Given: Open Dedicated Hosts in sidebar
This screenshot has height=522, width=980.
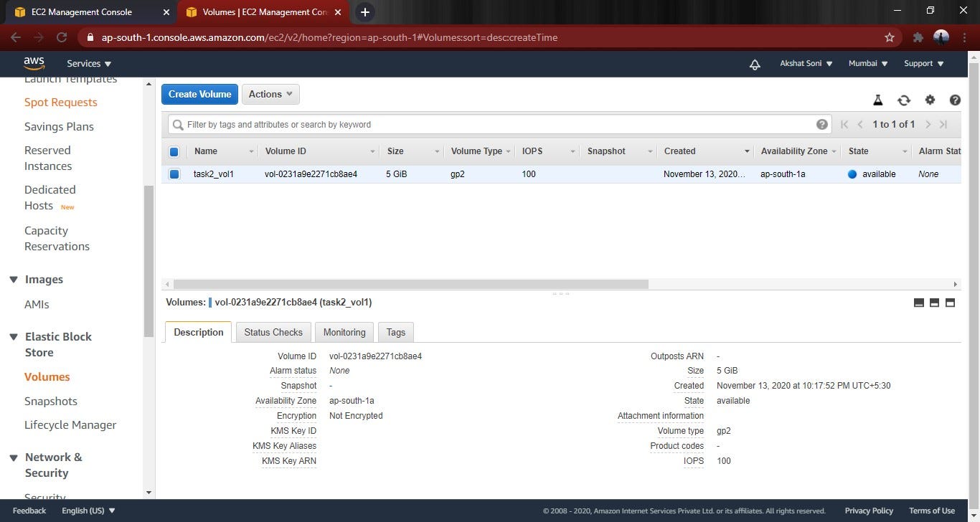Looking at the screenshot, I should [x=50, y=198].
